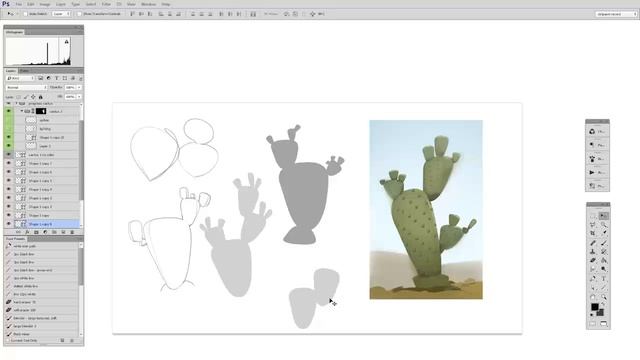640x360 pixels.
Task: Open the workspace switcher dropdown
Action: pos(616,14)
